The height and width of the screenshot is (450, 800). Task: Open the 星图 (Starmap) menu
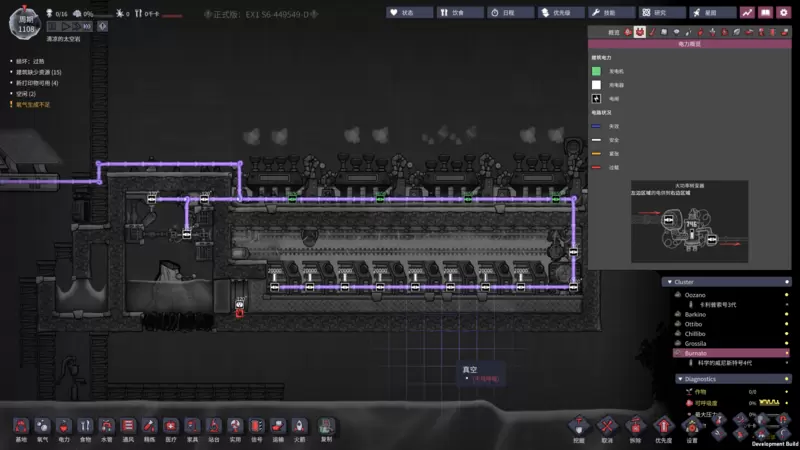click(x=712, y=13)
